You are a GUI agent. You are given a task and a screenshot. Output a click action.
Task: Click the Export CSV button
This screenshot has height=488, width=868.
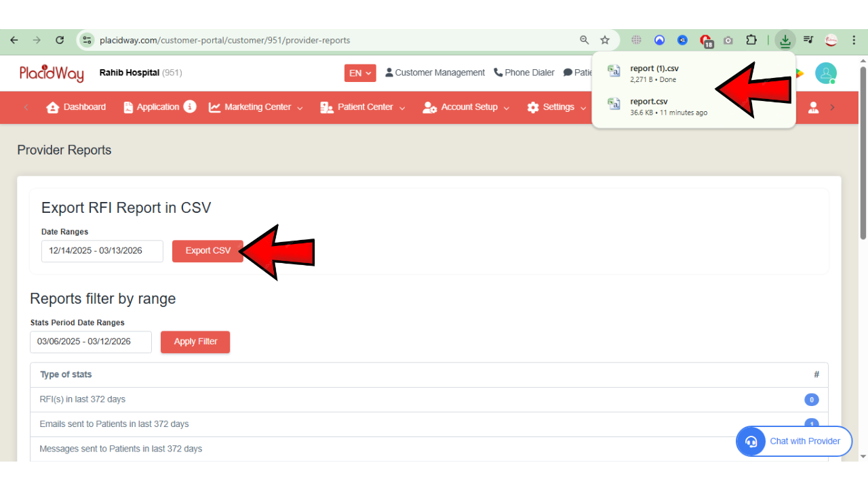[x=208, y=251]
